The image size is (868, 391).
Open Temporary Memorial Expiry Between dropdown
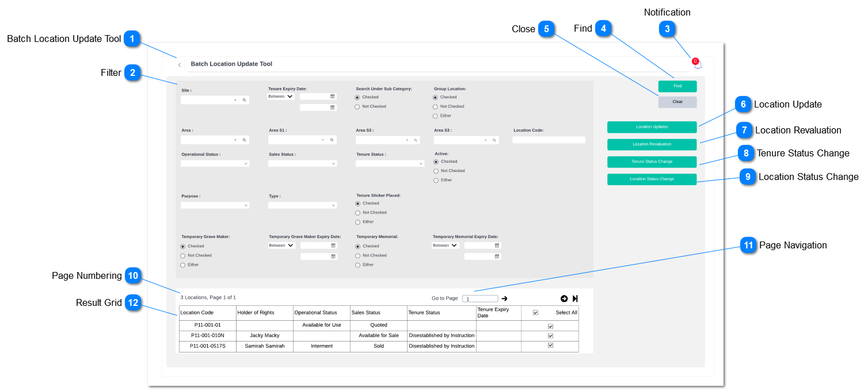click(446, 246)
